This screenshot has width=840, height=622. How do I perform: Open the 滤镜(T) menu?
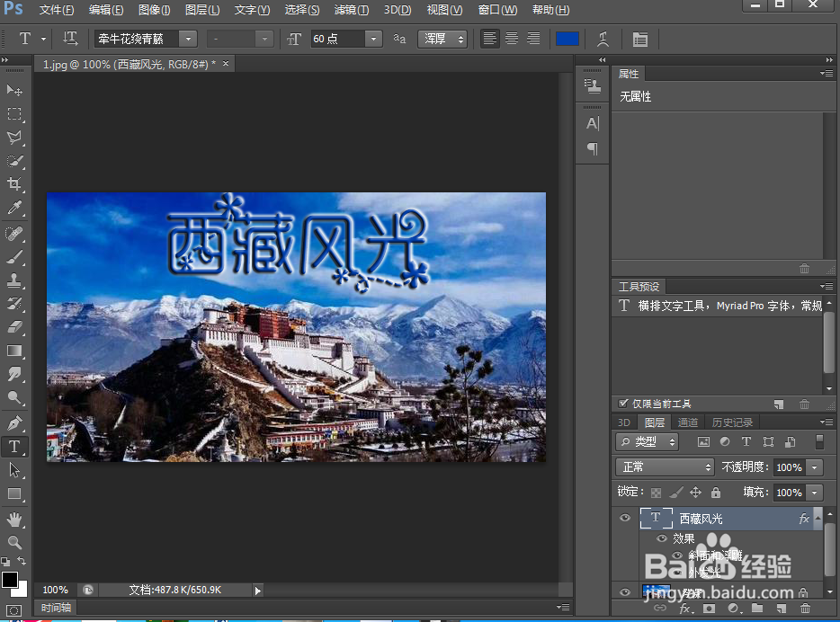pos(352,10)
